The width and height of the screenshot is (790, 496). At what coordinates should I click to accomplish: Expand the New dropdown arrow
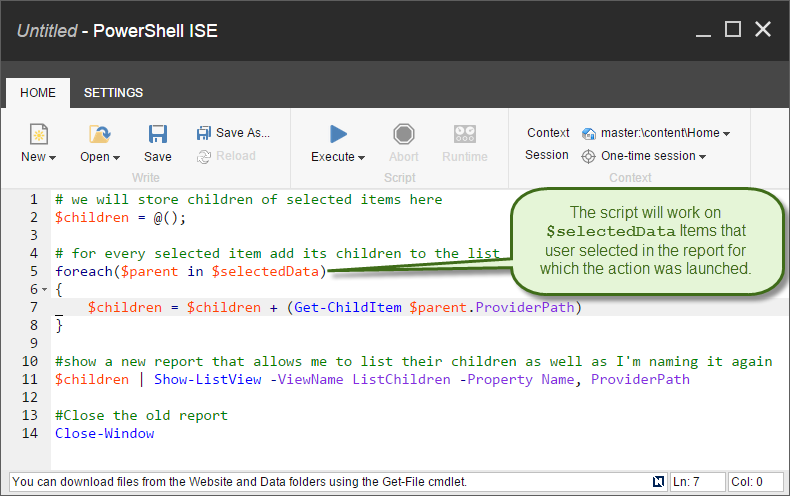click(x=52, y=158)
